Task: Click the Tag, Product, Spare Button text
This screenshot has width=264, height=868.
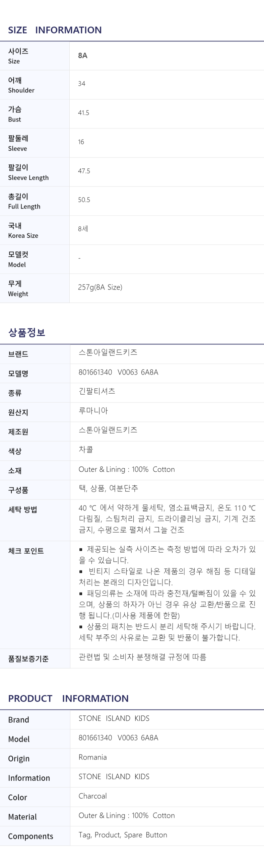Action: coord(123,835)
